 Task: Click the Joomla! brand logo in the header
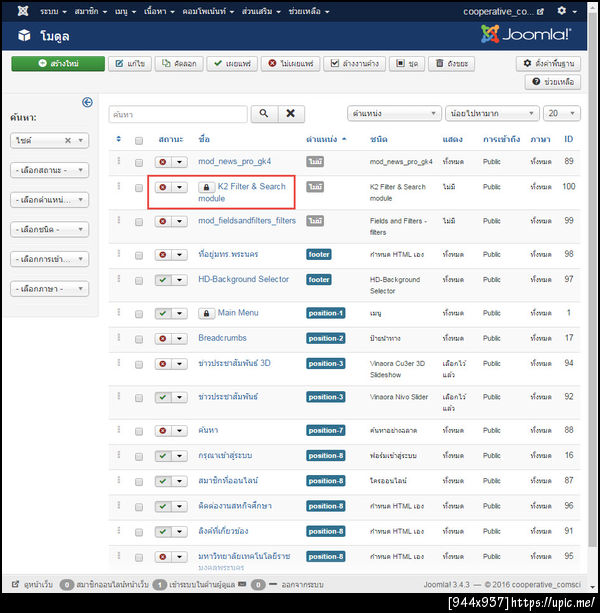point(526,34)
